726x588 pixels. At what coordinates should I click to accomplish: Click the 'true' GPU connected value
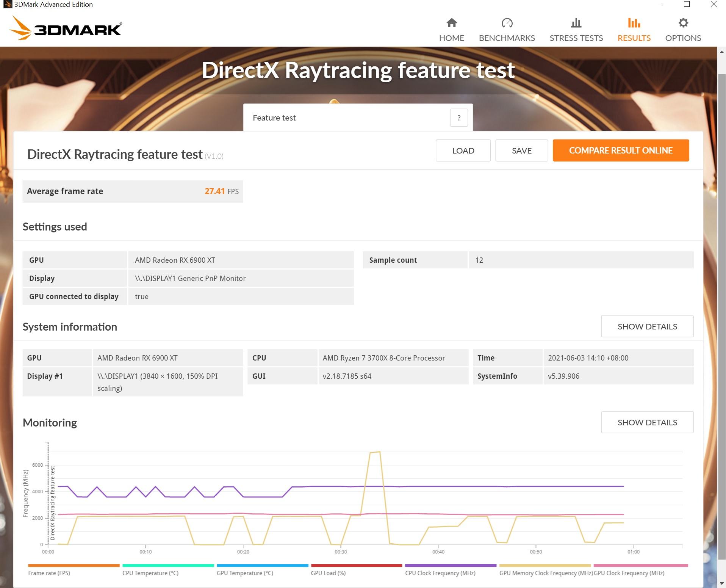[x=142, y=297]
